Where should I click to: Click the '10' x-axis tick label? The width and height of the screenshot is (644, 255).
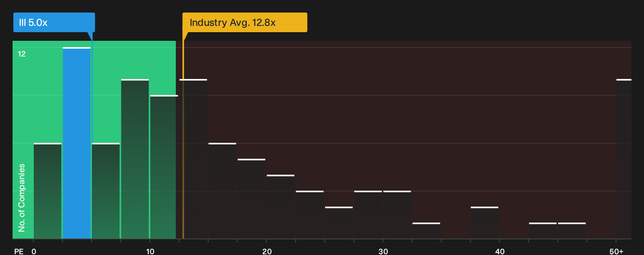tap(150, 251)
